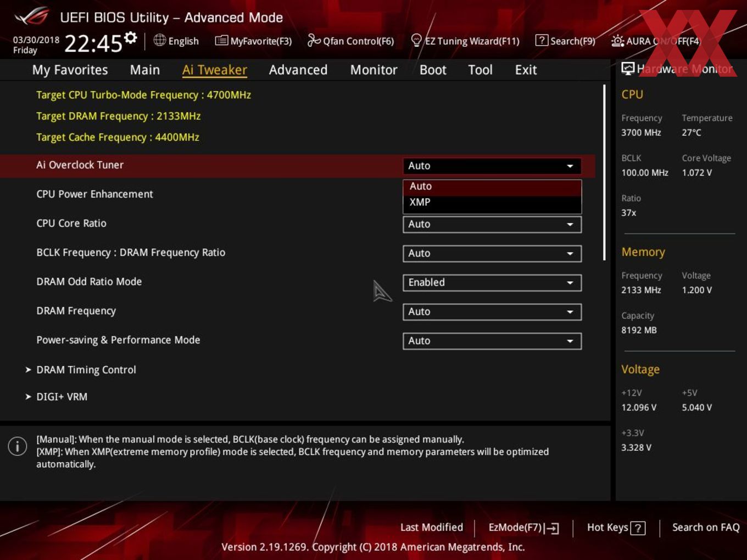Viewport: 747px width, 560px height.
Task: Click the settings list vertical scrollbar
Action: click(x=604, y=172)
